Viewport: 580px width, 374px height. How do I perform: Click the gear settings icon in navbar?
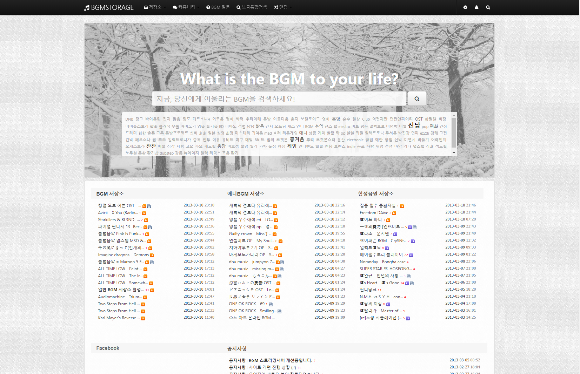[465, 7]
